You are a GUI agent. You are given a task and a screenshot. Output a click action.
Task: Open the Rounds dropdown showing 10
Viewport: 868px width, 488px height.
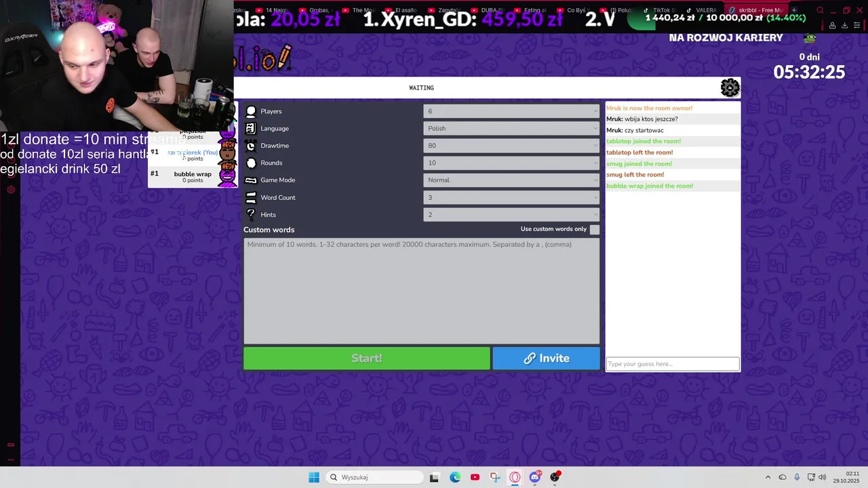pos(511,163)
